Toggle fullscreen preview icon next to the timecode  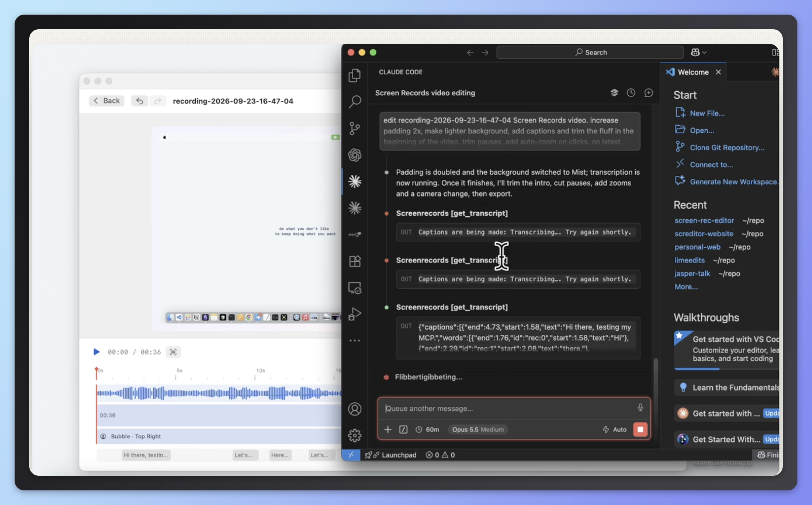coord(173,352)
